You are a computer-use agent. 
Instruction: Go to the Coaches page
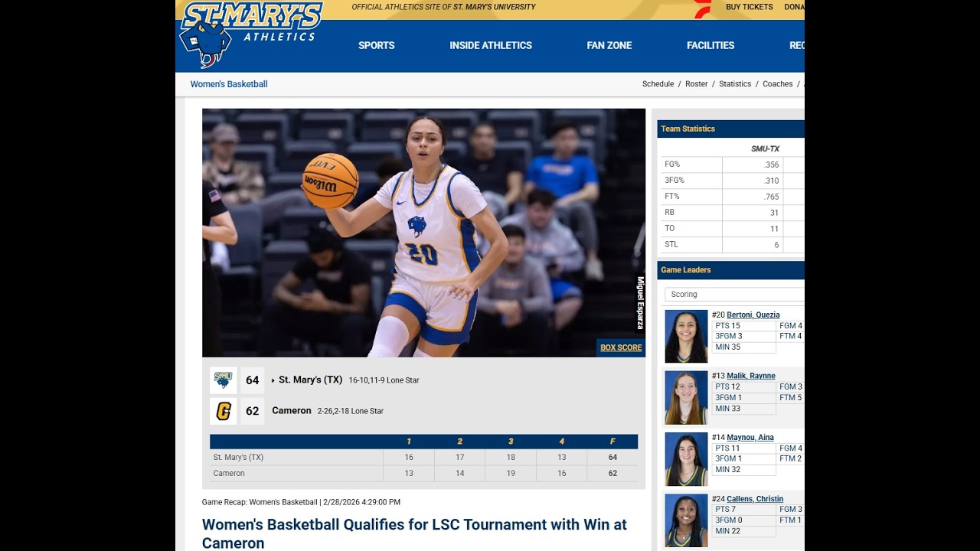coord(778,84)
